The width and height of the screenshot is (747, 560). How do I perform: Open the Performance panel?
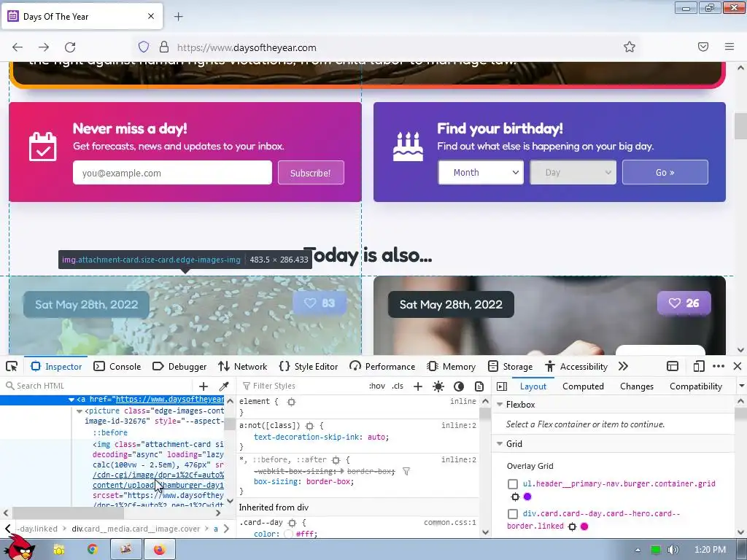coord(382,366)
